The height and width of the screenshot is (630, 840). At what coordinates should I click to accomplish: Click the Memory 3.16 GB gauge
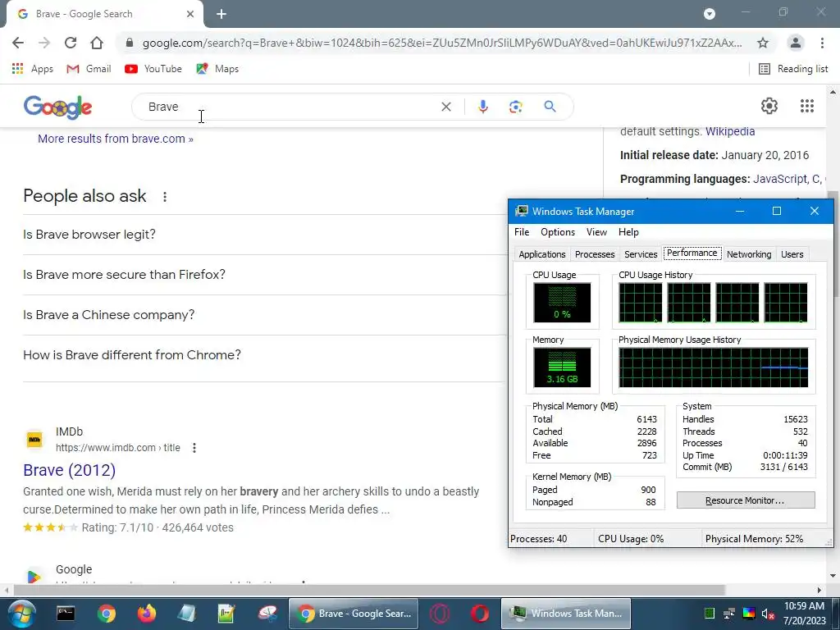coord(562,367)
